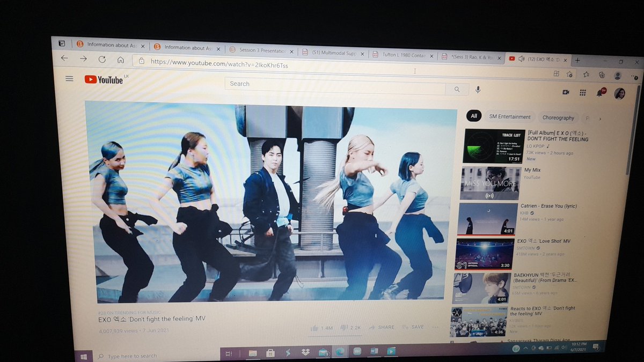Reload the page
This screenshot has width=644, height=362.
[x=102, y=59]
